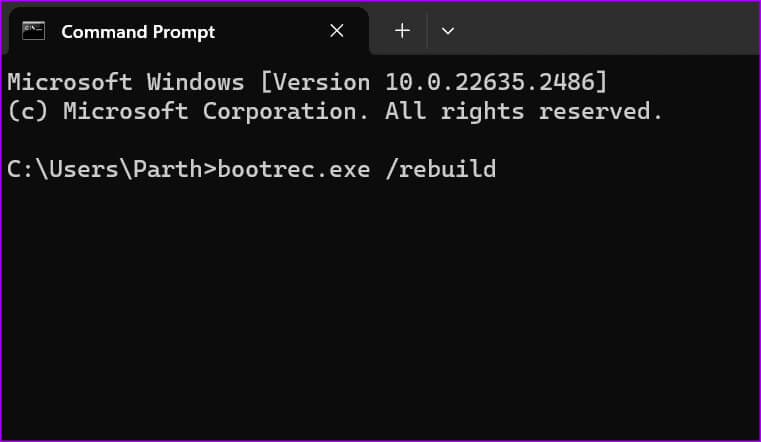761x442 pixels.
Task: Click the C:\Users\Parth> prompt
Action: (x=112, y=169)
